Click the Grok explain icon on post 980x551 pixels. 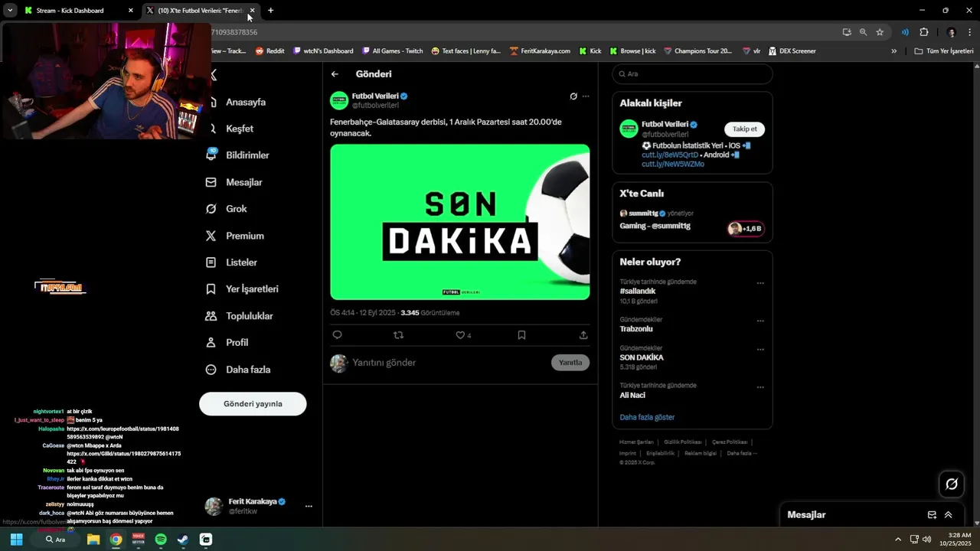pyautogui.click(x=573, y=96)
